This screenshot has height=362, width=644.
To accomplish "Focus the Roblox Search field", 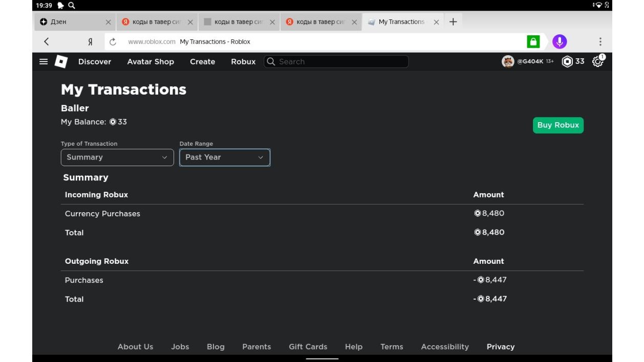I will coord(336,61).
